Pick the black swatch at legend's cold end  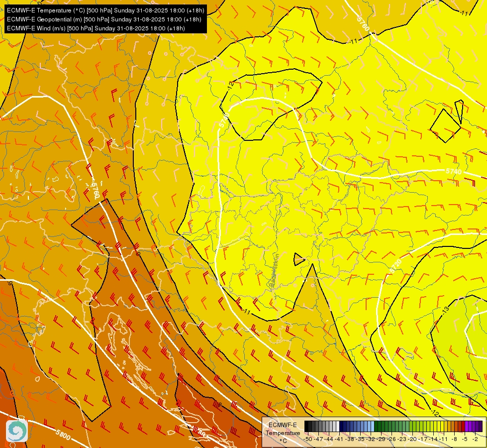[306, 426]
